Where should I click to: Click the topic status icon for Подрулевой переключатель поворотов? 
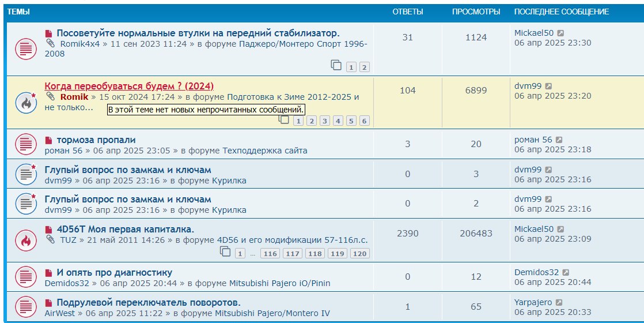(26, 307)
